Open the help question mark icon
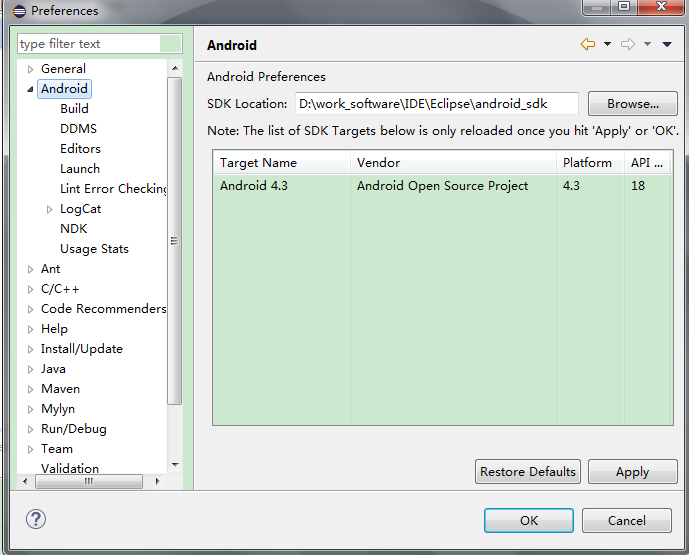689x555 pixels. 36,519
